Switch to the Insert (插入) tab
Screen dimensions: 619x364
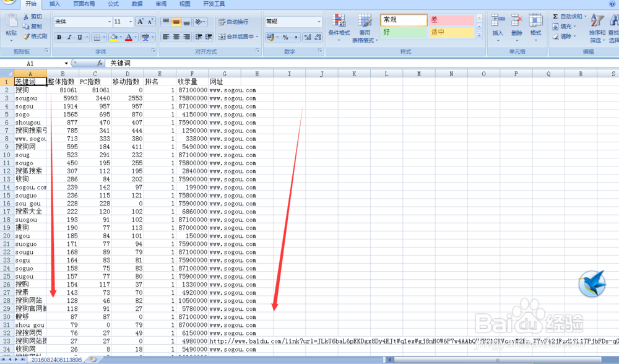(54, 4)
